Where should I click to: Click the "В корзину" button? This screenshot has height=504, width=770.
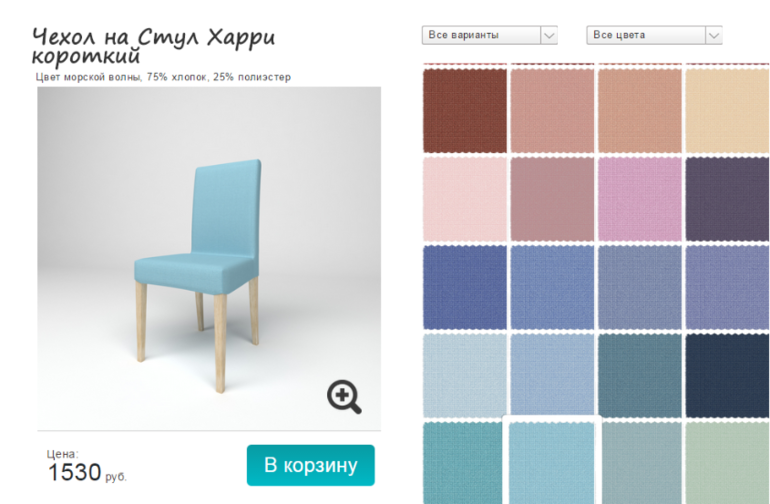pyautogui.click(x=310, y=465)
